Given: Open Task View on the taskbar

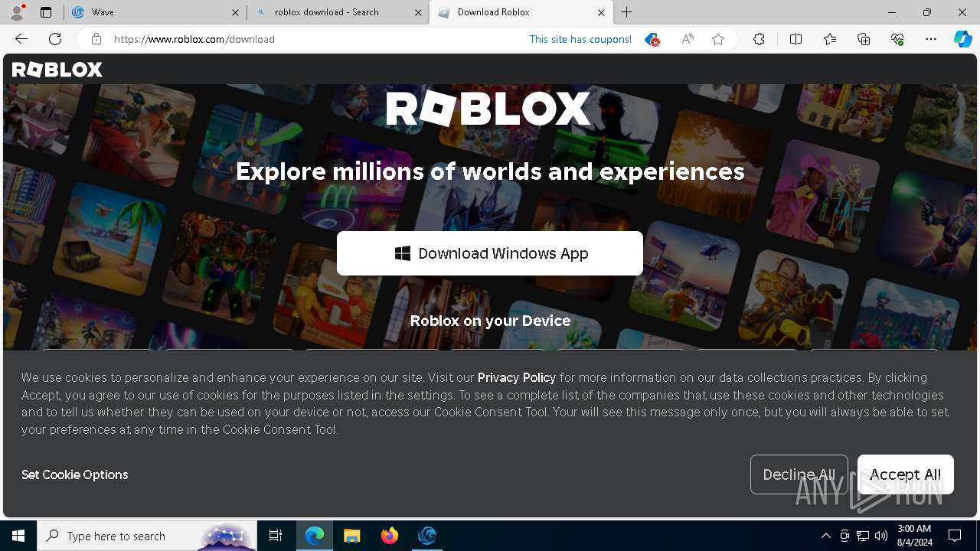Looking at the screenshot, I should pos(276,536).
